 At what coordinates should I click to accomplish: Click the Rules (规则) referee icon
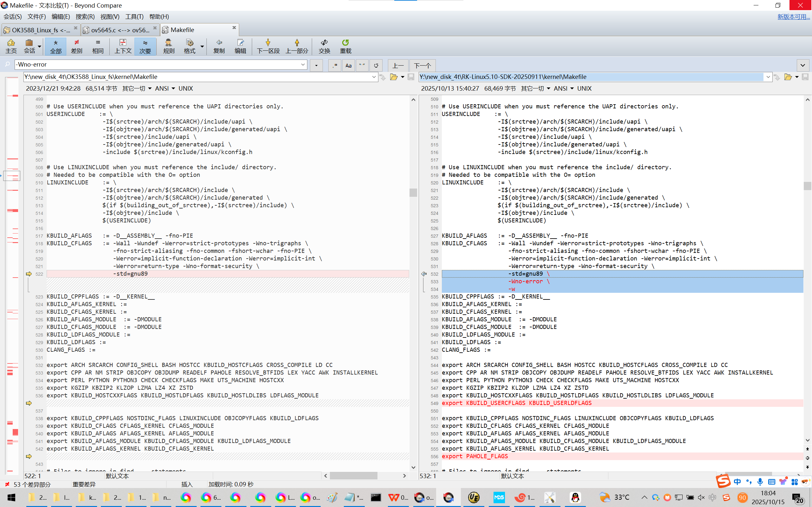coord(168,46)
